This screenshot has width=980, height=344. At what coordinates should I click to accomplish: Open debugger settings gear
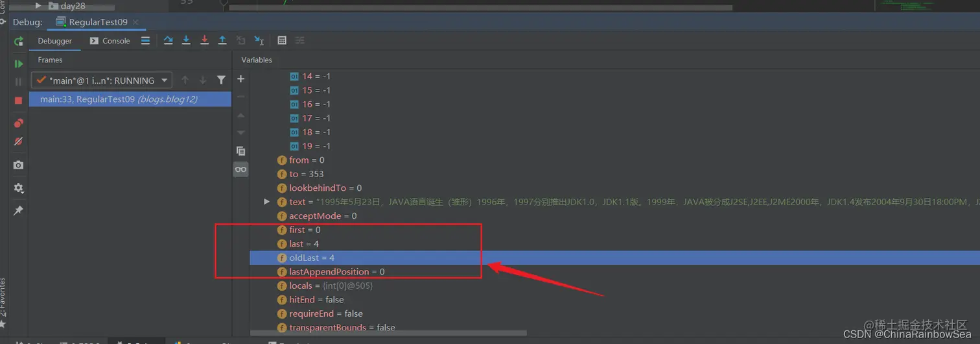coord(18,188)
